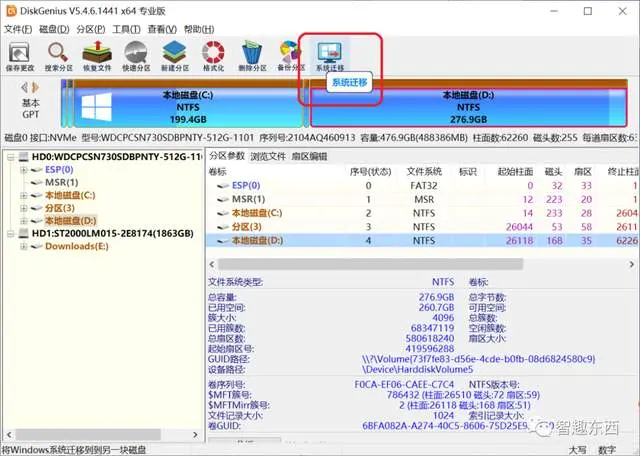Click the 扇区 column header
The image size is (640, 456).
(x=582, y=172)
